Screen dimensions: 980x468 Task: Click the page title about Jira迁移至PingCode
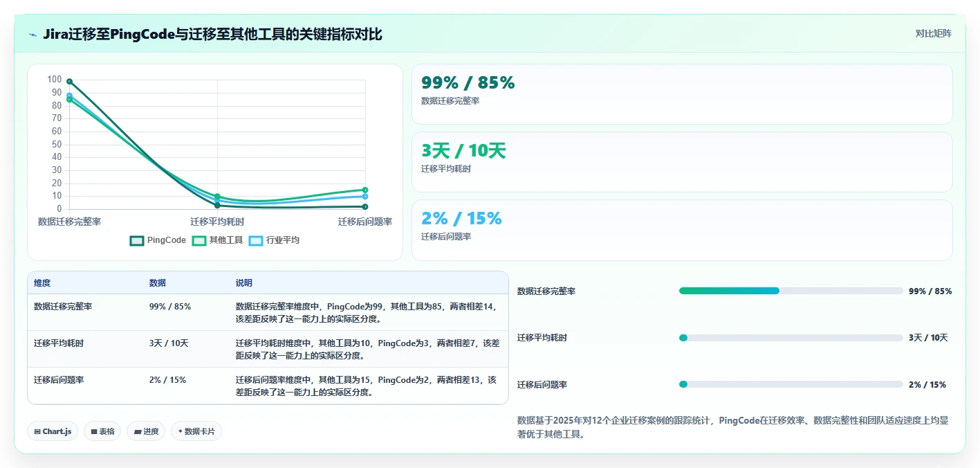point(212,35)
